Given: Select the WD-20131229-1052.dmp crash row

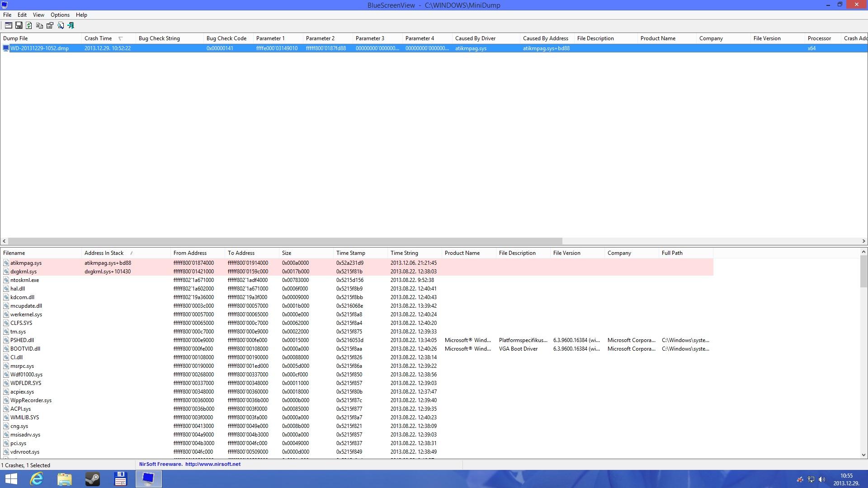Looking at the screenshot, I should [x=434, y=48].
